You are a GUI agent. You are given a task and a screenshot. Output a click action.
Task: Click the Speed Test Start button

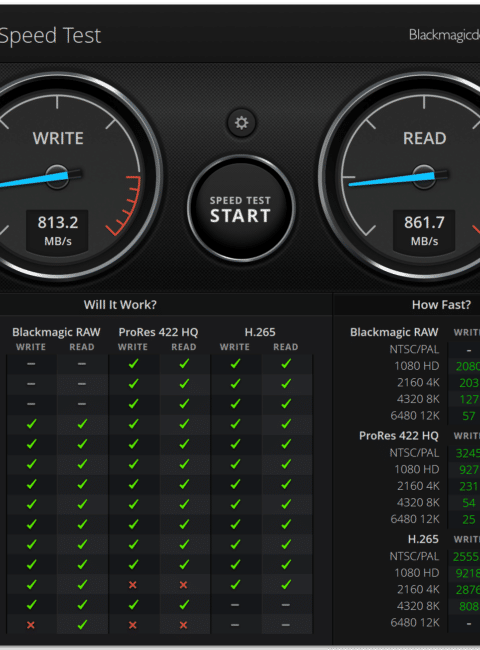[x=241, y=209]
